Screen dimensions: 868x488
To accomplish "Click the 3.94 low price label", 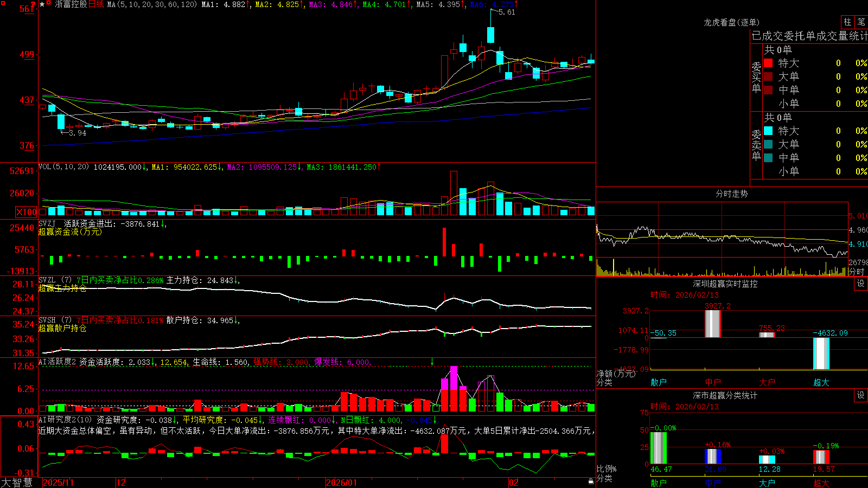I will (78, 133).
